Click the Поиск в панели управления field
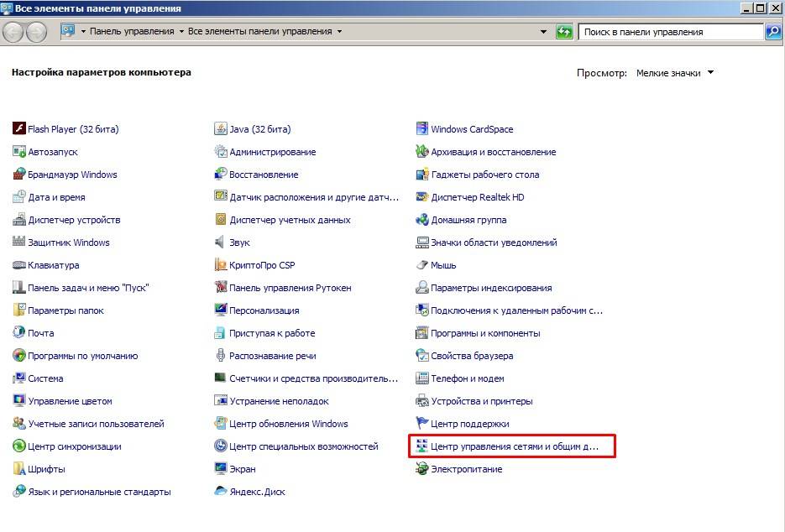This screenshot has width=785, height=532. (670, 32)
